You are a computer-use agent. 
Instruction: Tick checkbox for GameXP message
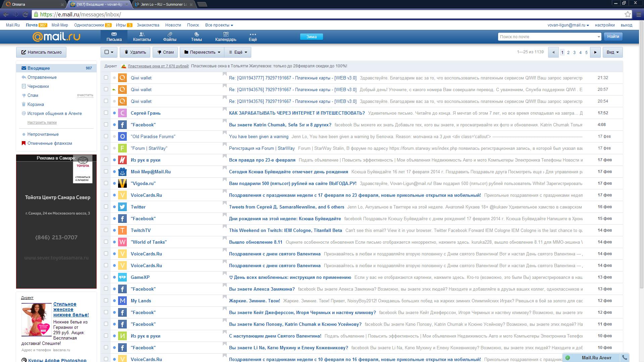click(x=106, y=277)
